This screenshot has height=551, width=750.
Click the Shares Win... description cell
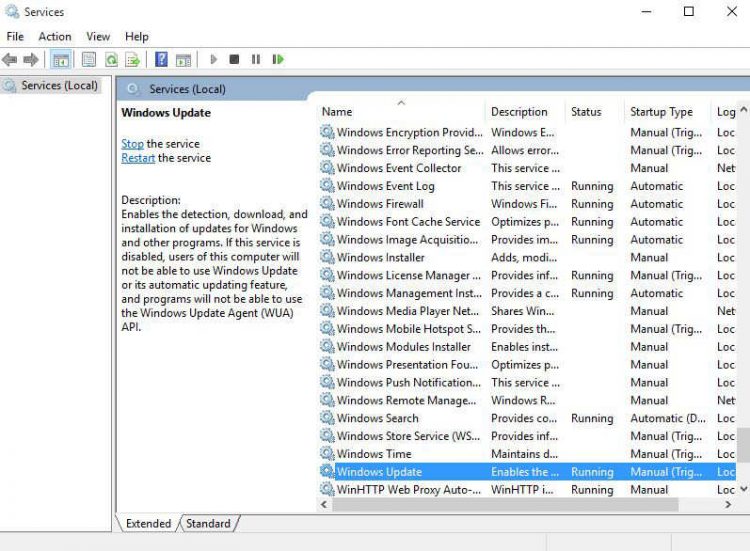coord(523,311)
